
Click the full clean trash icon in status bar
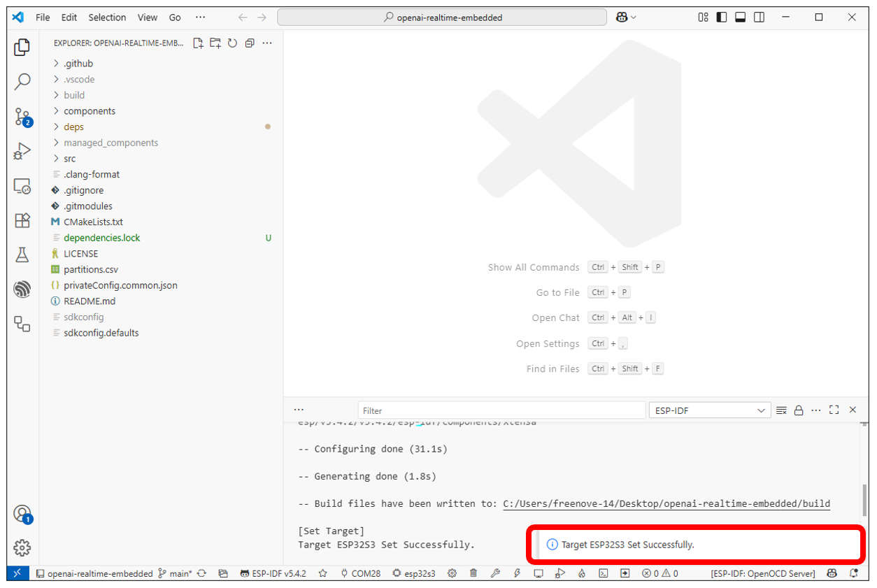[473, 573]
